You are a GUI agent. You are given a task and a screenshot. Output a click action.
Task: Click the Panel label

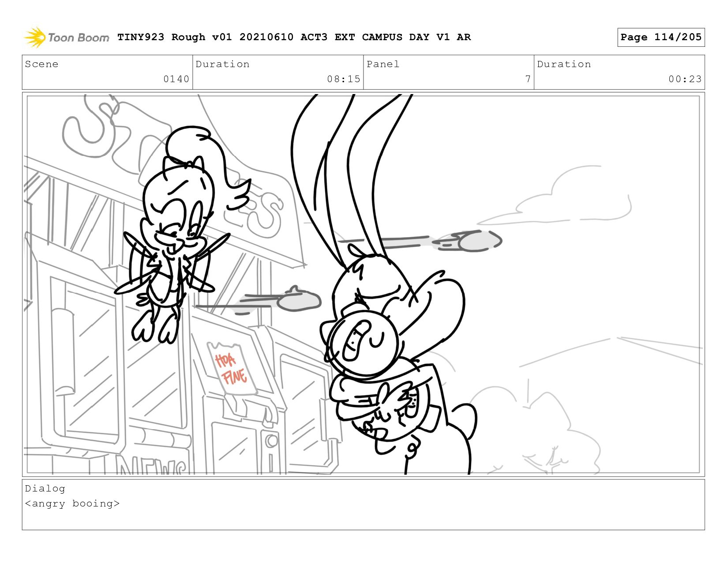coord(383,64)
